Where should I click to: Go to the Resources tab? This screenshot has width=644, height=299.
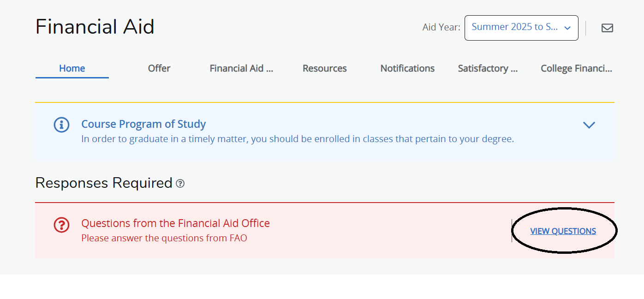(x=324, y=68)
